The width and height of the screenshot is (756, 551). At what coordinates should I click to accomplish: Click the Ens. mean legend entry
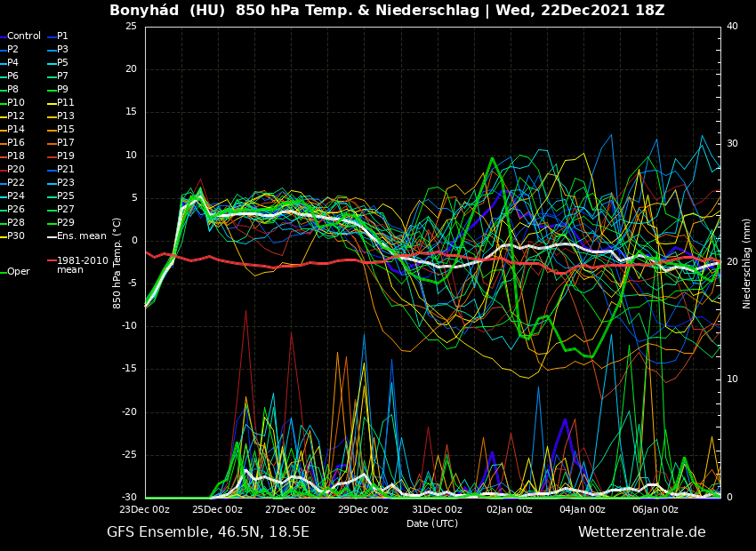coord(81,236)
